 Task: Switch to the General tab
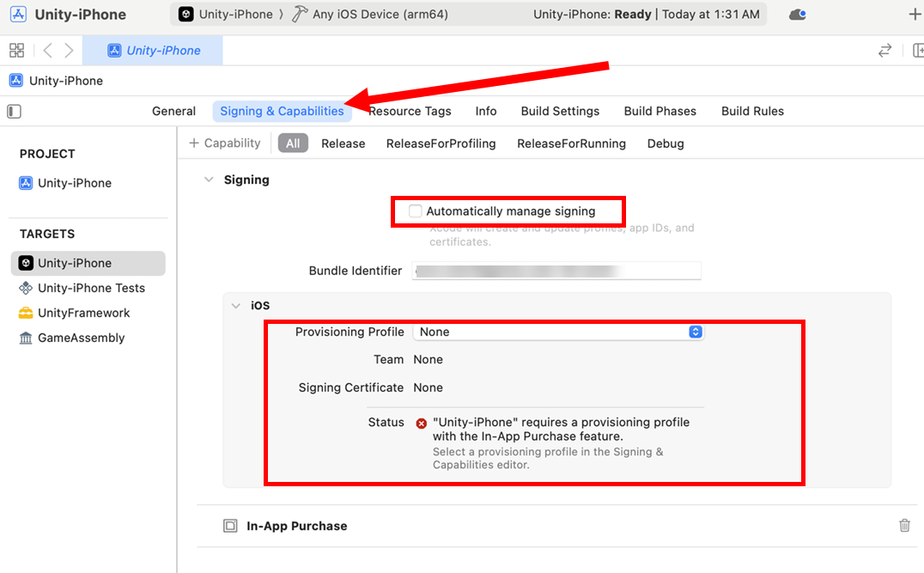pos(173,112)
